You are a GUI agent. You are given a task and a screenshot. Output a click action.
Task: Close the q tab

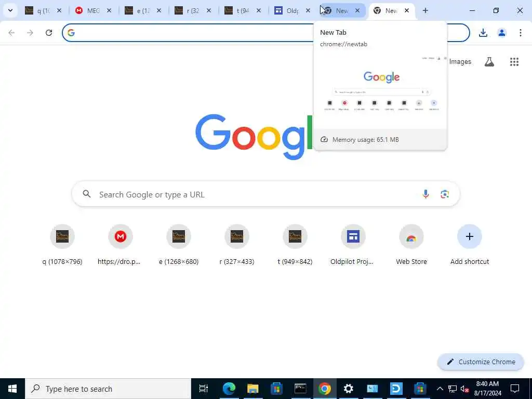coord(59,10)
